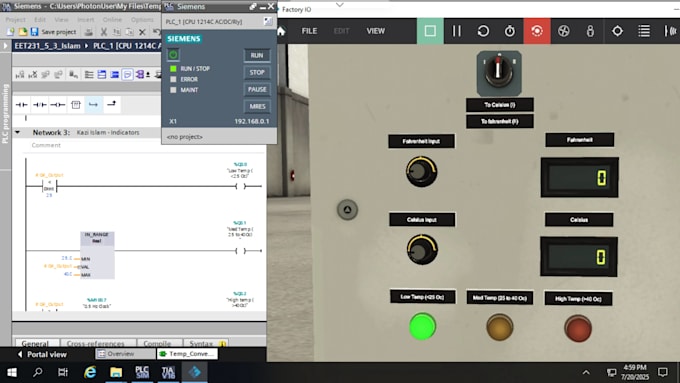Click the PLCSIM MRES button
The width and height of the screenshot is (680, 383).
pyautogui.click(x=257, y=106)
